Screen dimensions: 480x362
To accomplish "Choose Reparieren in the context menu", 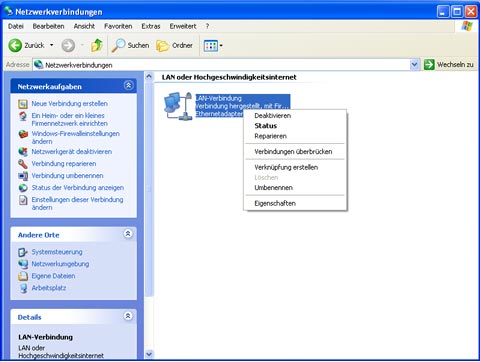I will 295,136.
